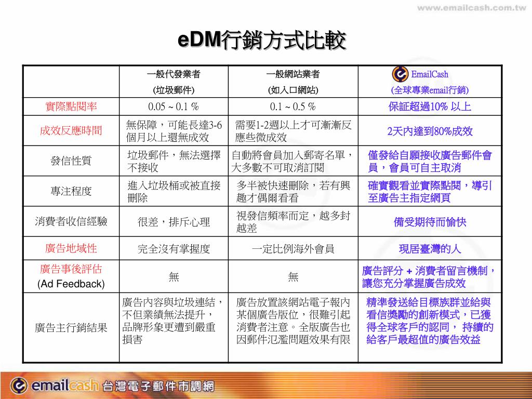
Task: Click the (全球專業email行銷) subheading
Action: (430, 90)
